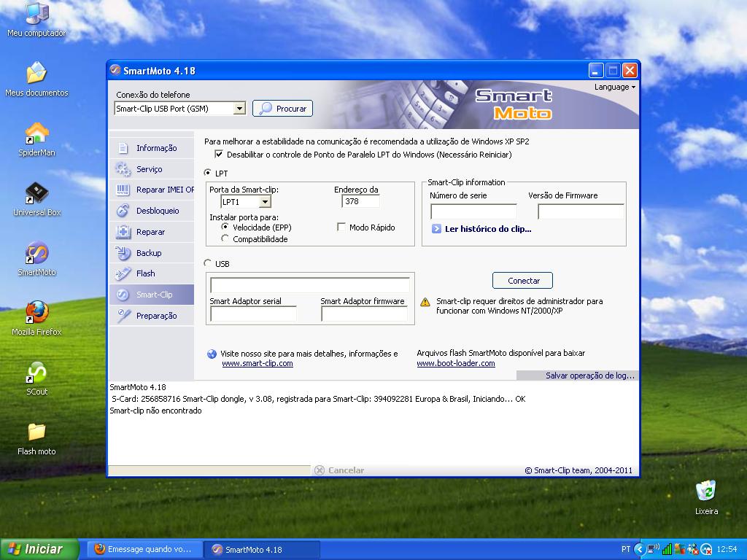Choose the Desbloqueio unlock icon in sidebar
Viewport: 747px width, 560px height.
point(123,211)
